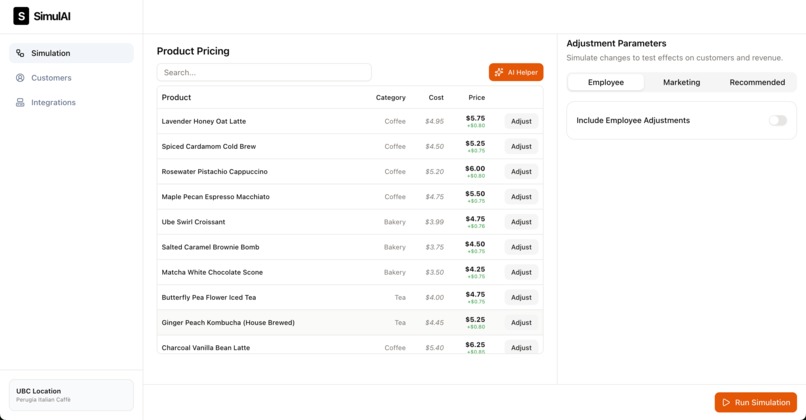This screenshot has height=420, width=806.
Task: Switch to the Employee tab
Action: pyautogui.click(x=606, y=82)
